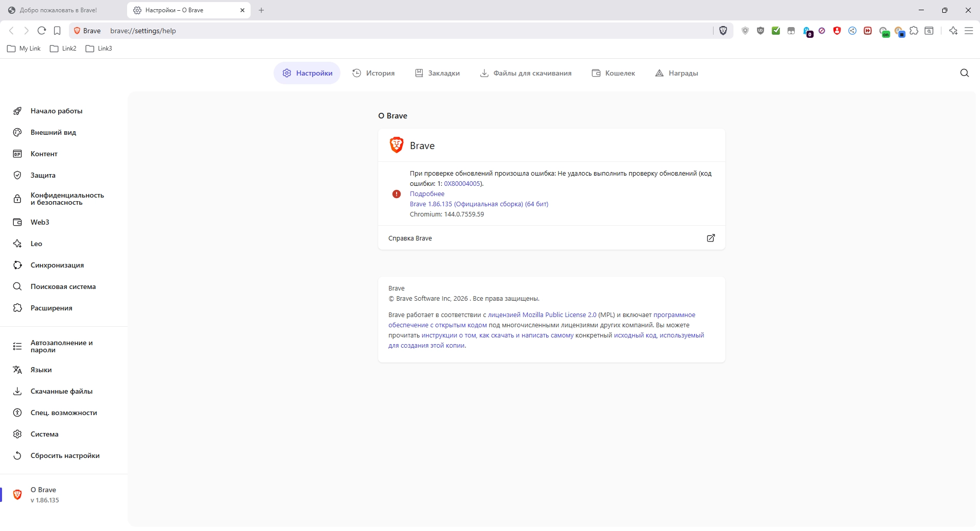Click the 'Chromium: 144.0.7559.59' version text
This screenshot has width=980, height=531.
point(447,214)
